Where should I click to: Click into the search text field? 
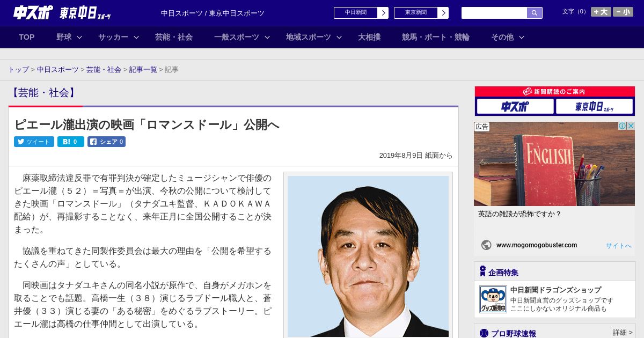pos(494,13)
